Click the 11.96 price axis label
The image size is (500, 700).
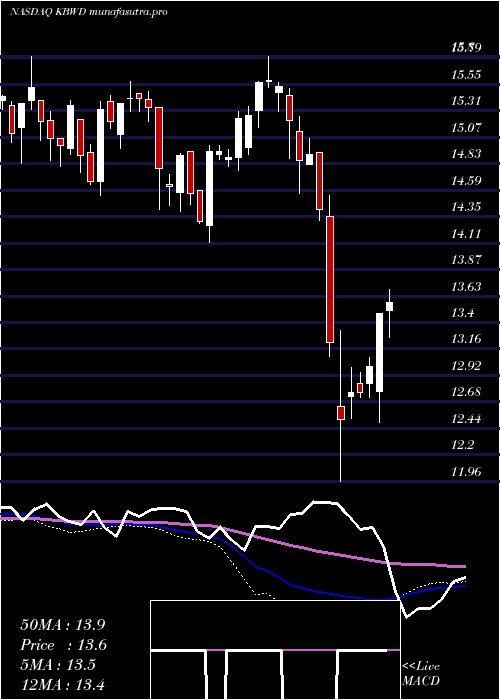466,471
